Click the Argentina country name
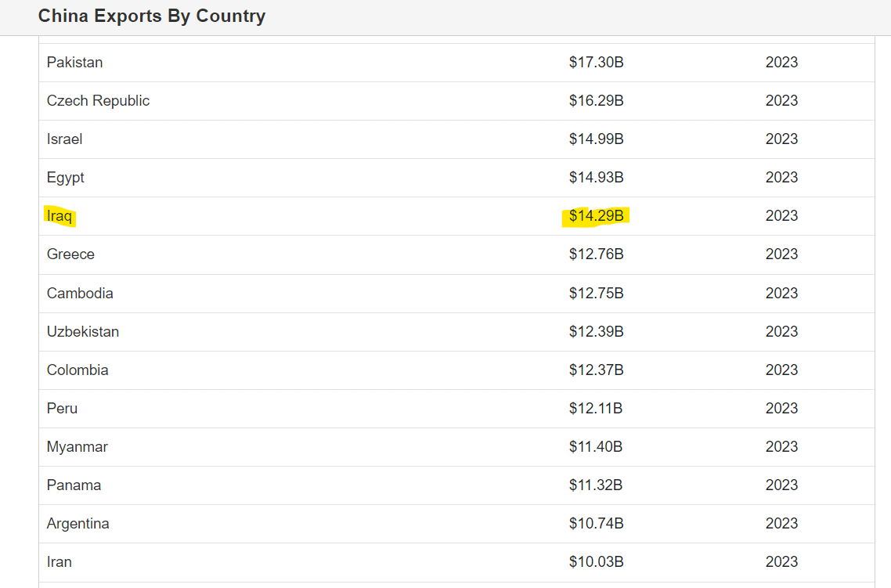The height and width of the screenshot is (588, 891). 78,524
